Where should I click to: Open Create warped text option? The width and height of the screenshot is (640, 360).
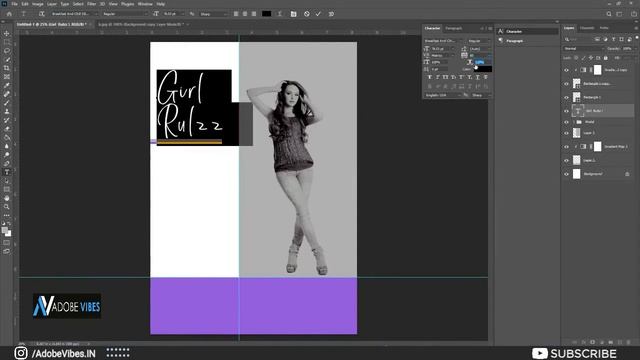(280, 14)
